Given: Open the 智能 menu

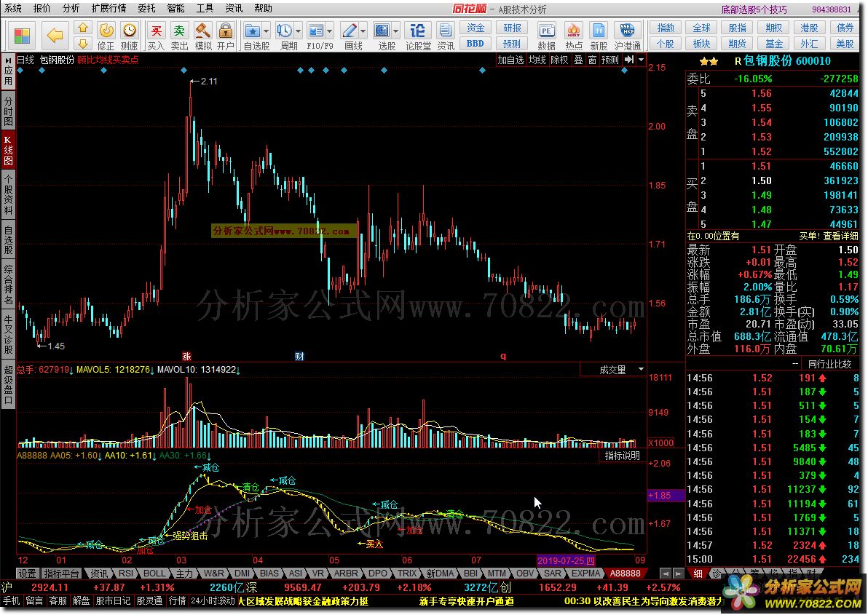Looking at the screenshot, I should coord(176,8).
